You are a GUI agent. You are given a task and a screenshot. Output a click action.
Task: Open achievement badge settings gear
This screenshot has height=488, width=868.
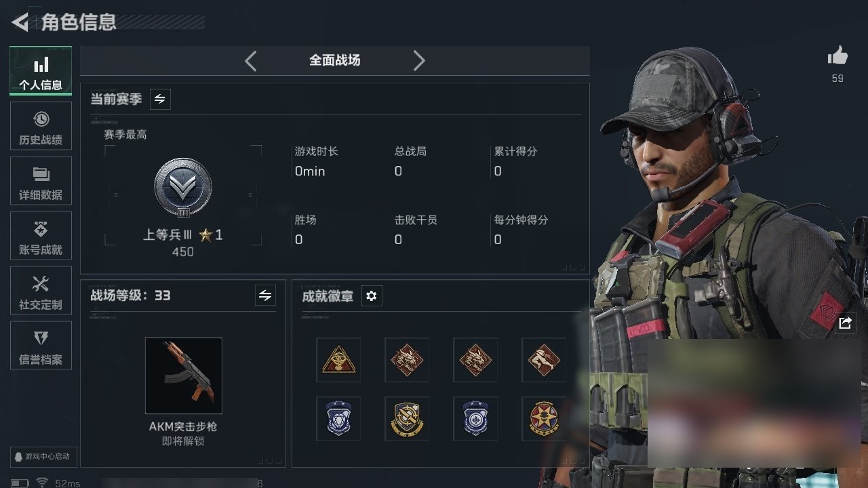pyautogui.click(x=371, y=296)
